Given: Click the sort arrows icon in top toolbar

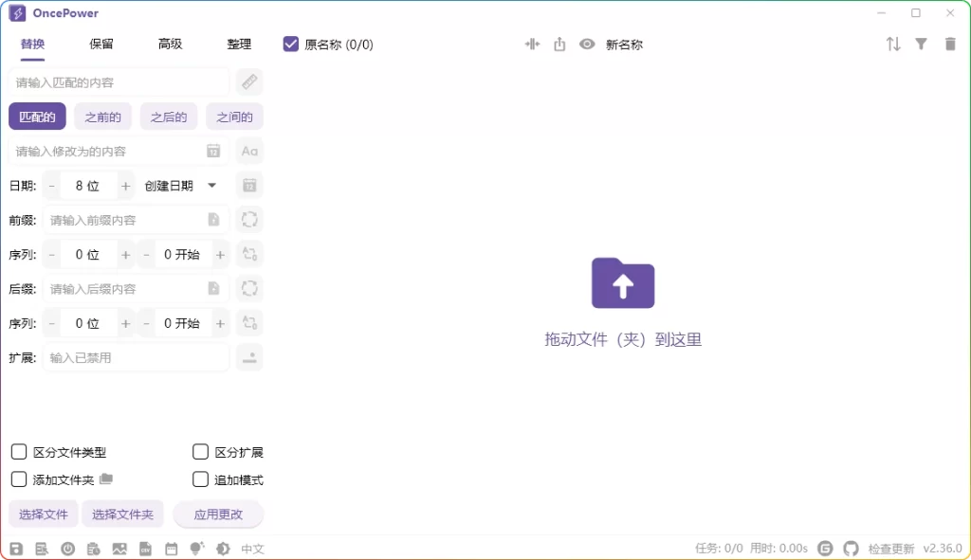Looking at the screenshot, I should click(x=892, y=44).
